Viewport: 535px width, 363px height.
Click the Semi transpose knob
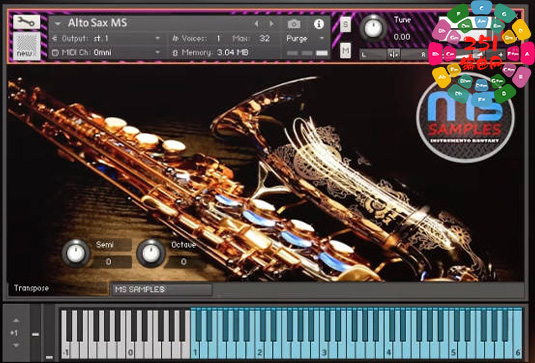point(76,253)
